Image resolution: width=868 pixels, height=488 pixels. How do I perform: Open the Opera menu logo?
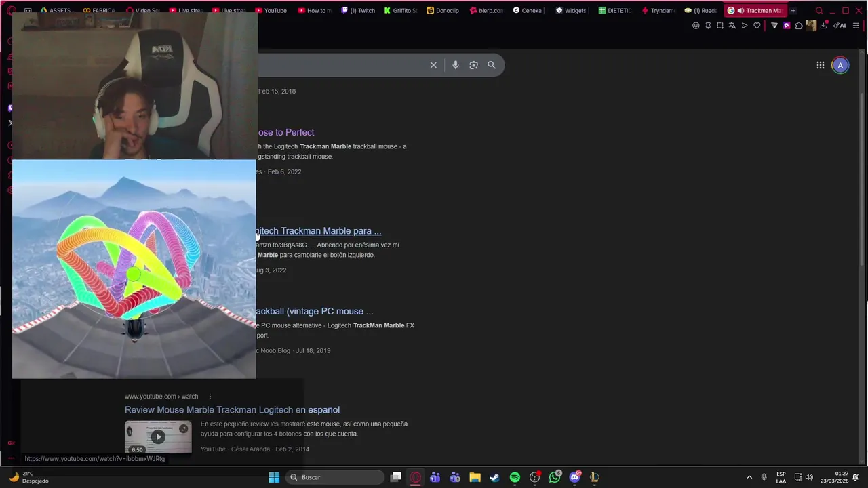[12, 11]
